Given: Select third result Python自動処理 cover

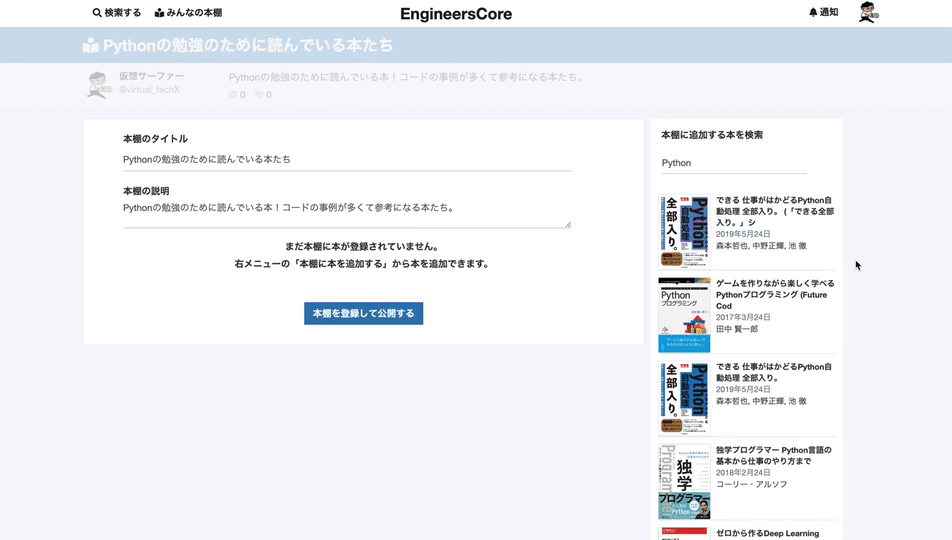Looking at the screenshot, I should coord(684,398).
